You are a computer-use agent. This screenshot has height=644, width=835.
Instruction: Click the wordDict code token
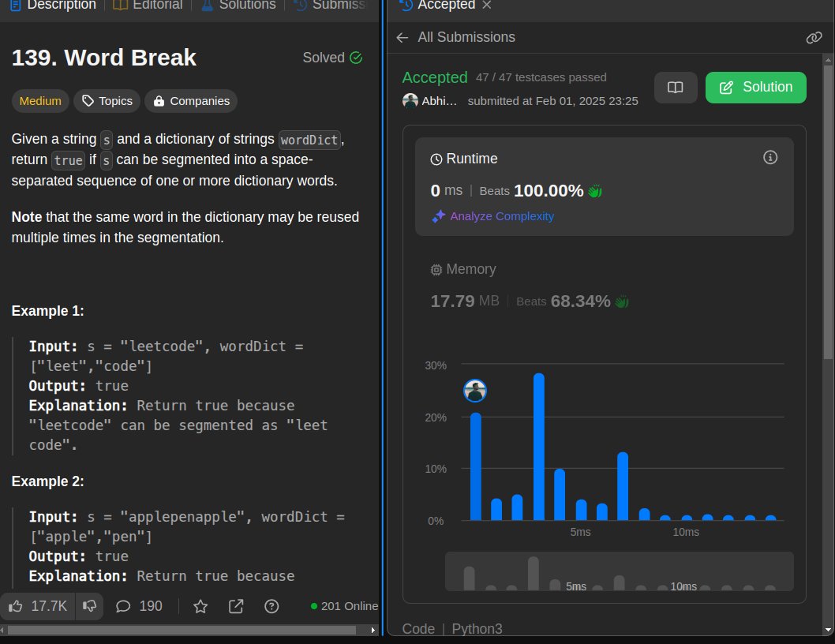[309, 140]
